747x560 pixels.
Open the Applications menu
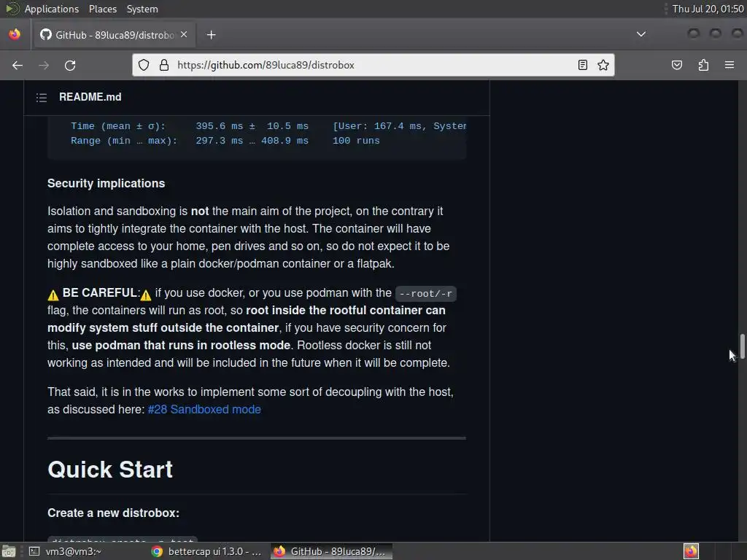tap(52, 9)
